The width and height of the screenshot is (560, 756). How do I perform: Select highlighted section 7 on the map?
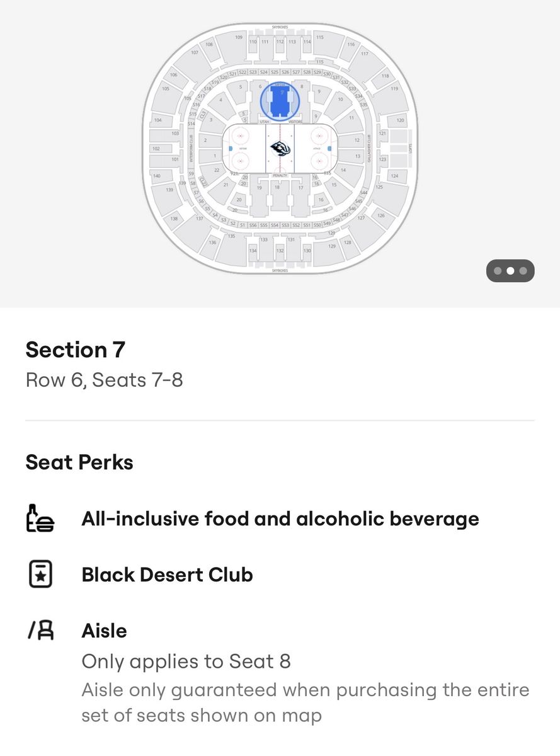[x=280, y=100]
